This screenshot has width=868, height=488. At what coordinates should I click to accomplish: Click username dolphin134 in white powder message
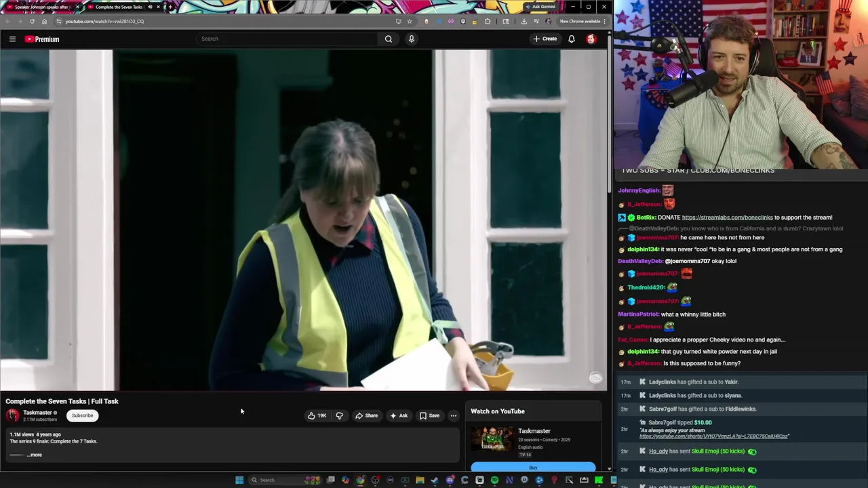[643, 352]
